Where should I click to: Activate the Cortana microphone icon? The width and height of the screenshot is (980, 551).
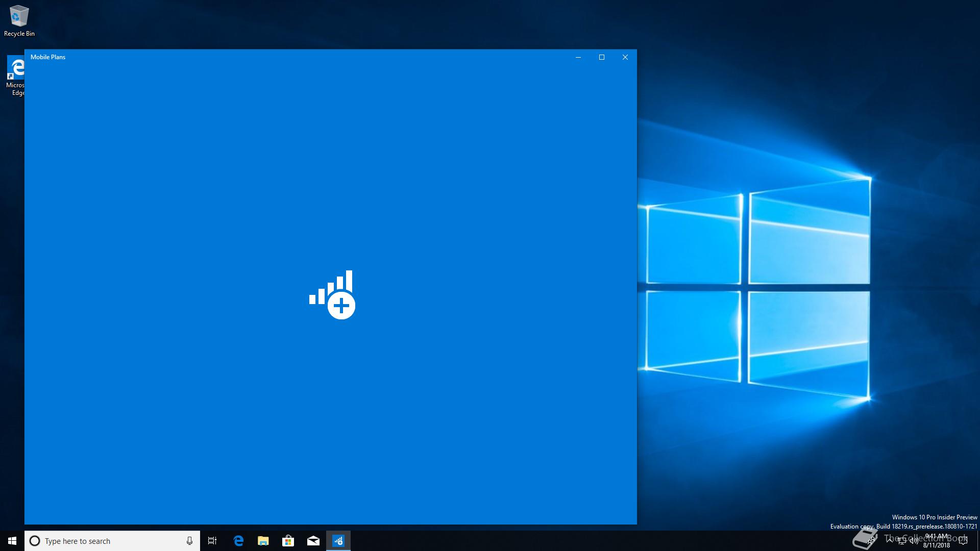(x=189, y=541)
